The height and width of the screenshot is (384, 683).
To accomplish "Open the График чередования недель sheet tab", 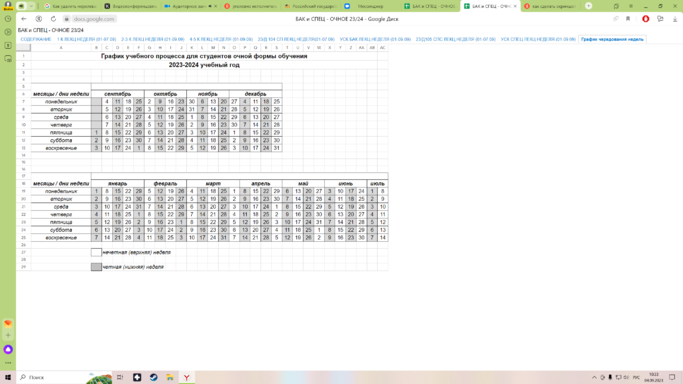I will 612,39.
